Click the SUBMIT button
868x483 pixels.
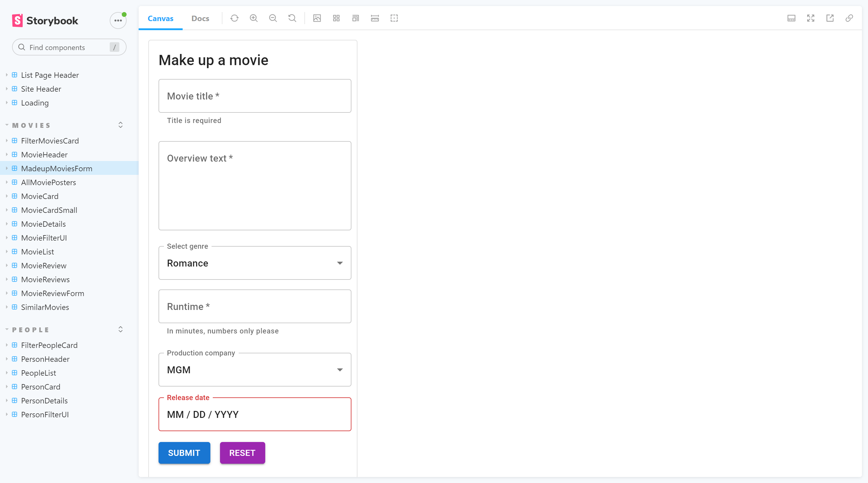click(x=184, y=453)
